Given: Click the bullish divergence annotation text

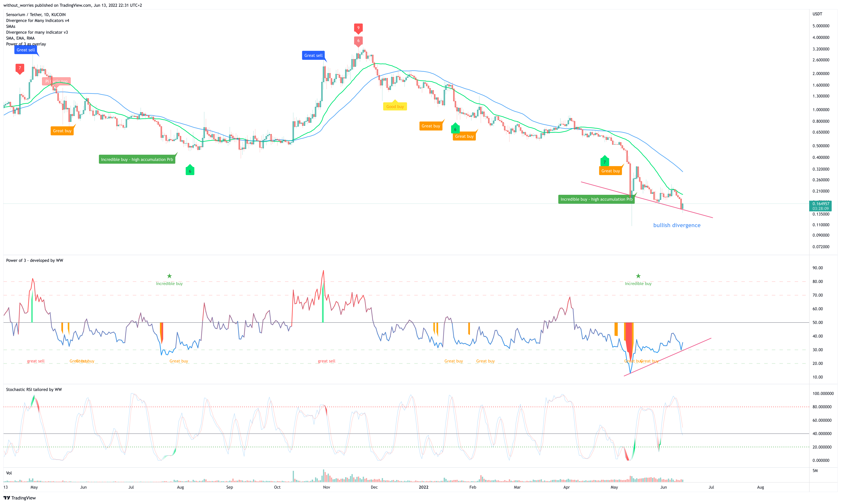Looking at the screenshot, I should pos(677,225).
